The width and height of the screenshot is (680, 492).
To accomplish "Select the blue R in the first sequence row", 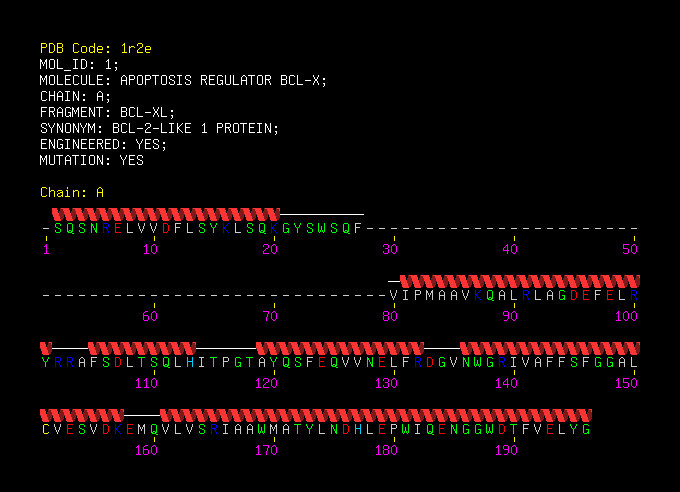I will (x=106, y=228).
